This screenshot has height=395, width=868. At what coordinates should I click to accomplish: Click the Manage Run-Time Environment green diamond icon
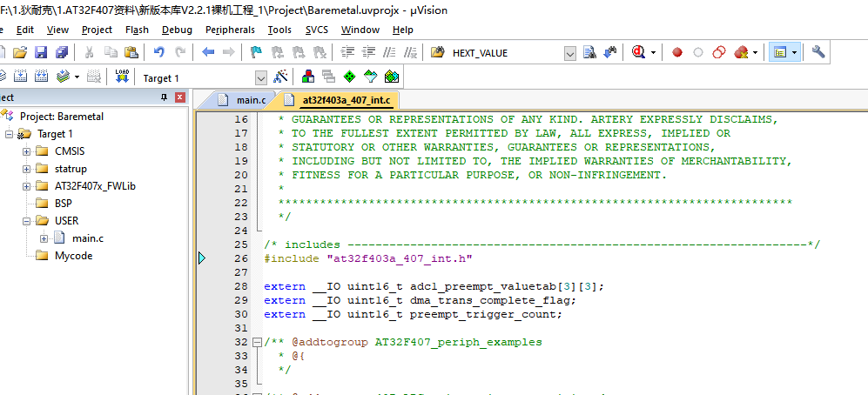349,76
